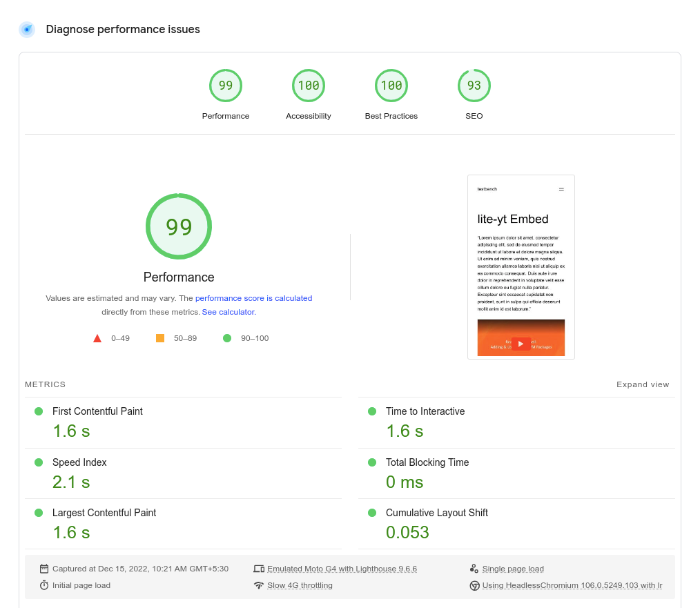This screenshot has height=608, width=700.
Task: Click the stopwatch icon next to Initial page load
Action: coord(44,585)
